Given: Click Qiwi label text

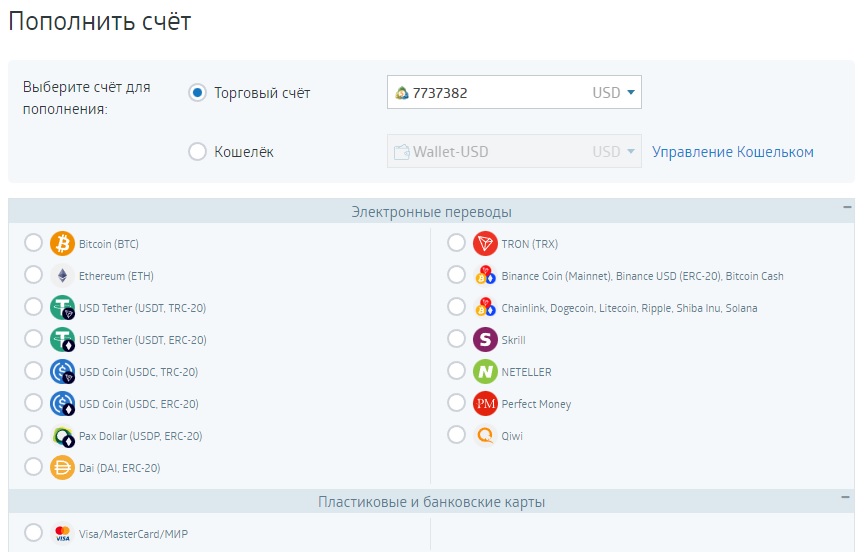Looking at the screenshot, I should (512, 436).
